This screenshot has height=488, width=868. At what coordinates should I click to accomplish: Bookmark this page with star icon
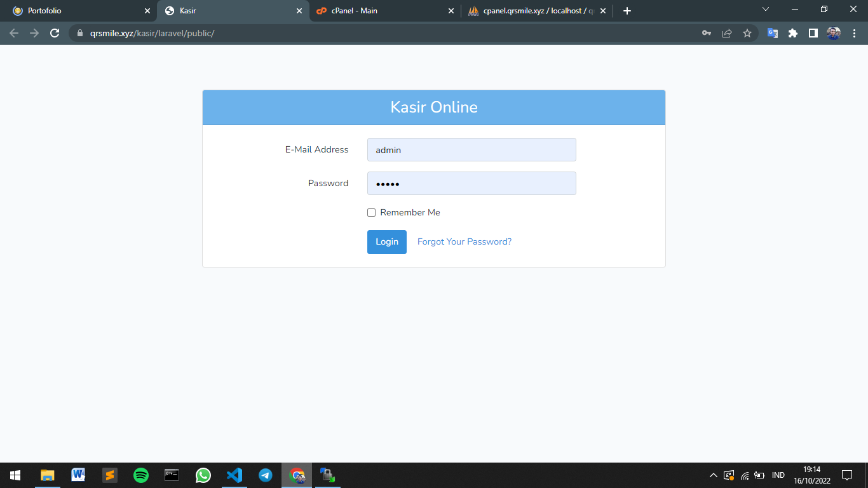tap(747, 33)
